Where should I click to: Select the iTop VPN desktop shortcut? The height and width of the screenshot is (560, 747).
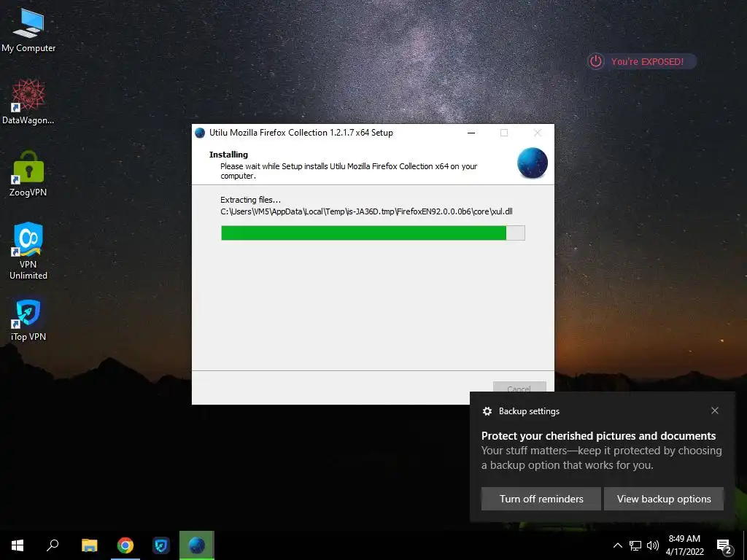tap(28, 318)
